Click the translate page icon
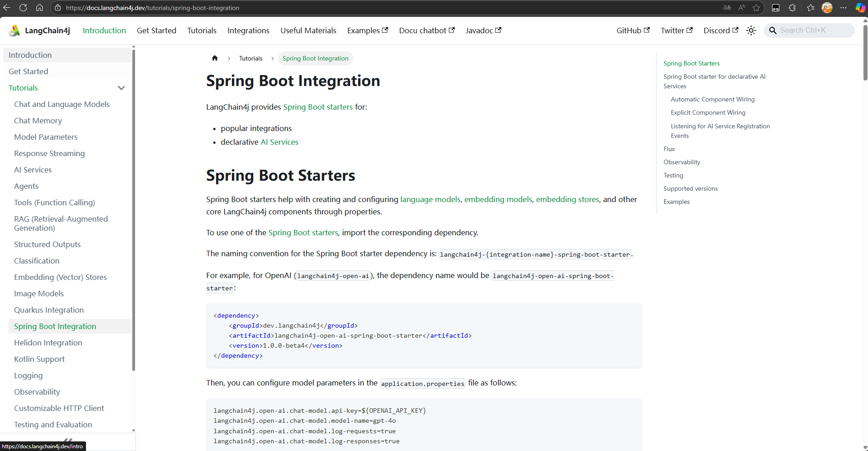868x451 pixels. click(x=727, y=8)
